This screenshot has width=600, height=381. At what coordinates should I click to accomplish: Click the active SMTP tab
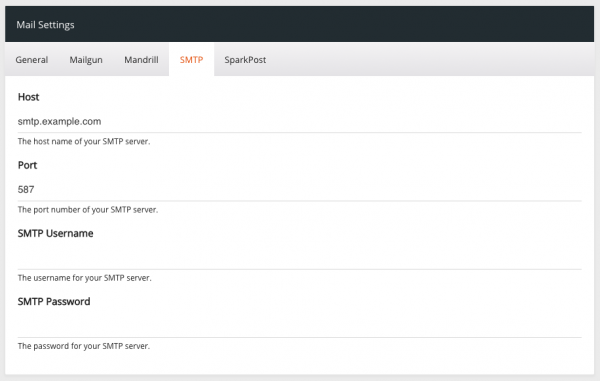[191, 60]
